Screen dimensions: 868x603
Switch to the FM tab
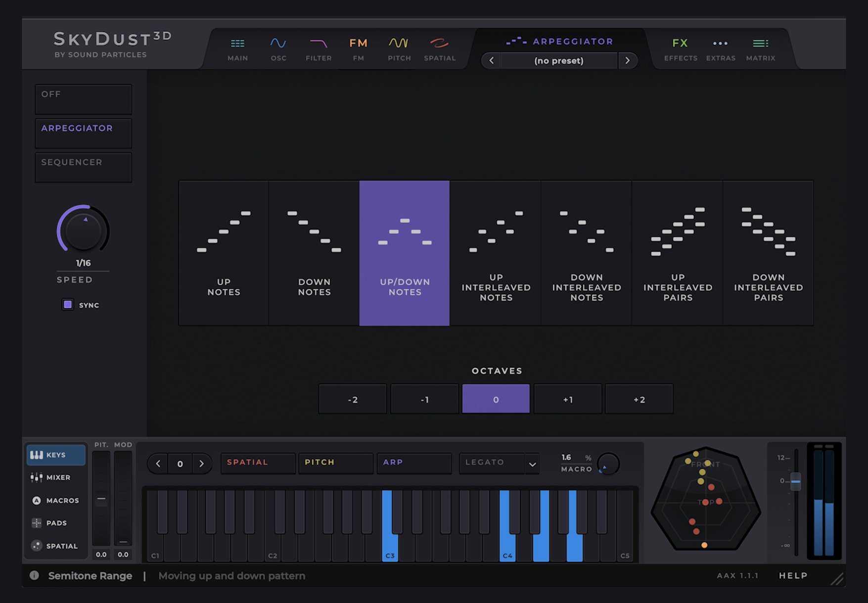[x=358, y=48]
